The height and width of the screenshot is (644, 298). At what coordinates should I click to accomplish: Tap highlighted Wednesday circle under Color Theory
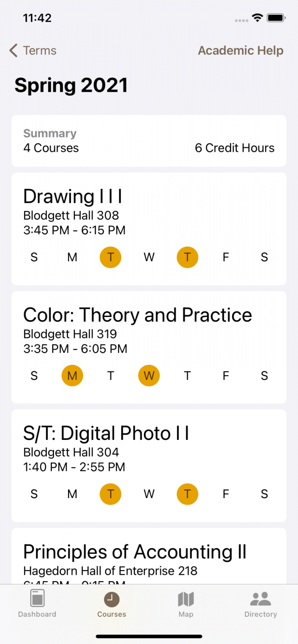tap(149, 376)
